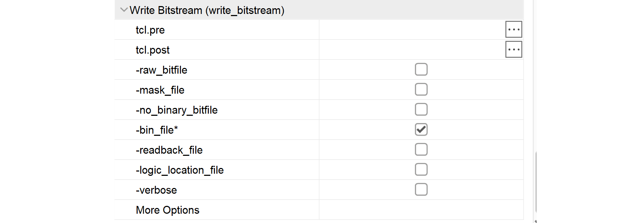Select the tcl.post property row label
This screenshot has height=223, width=644.
click(153, 50)
